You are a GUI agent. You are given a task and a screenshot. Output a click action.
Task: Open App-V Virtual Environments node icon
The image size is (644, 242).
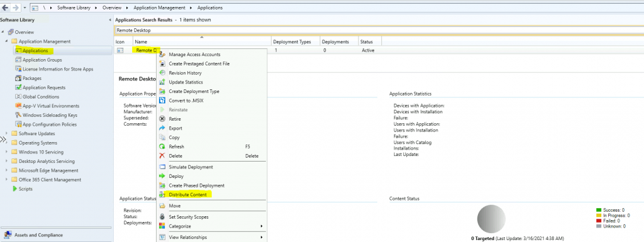(18, 106)
